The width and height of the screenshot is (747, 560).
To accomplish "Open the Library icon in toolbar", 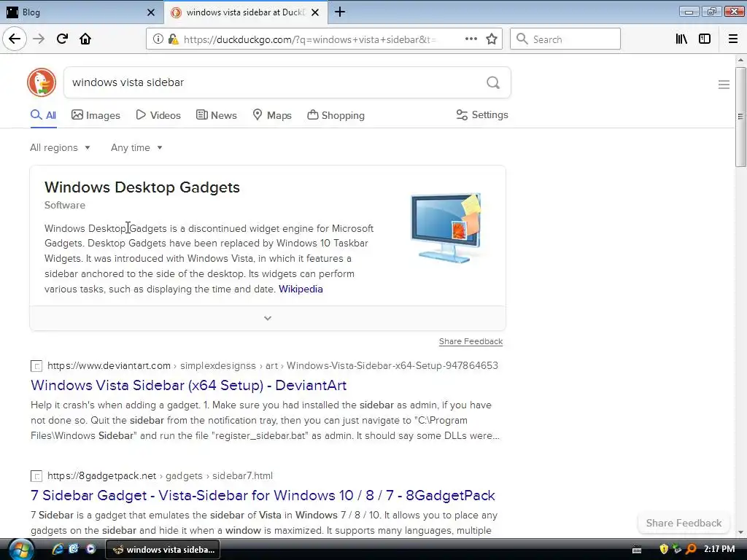I will [681, 39].
